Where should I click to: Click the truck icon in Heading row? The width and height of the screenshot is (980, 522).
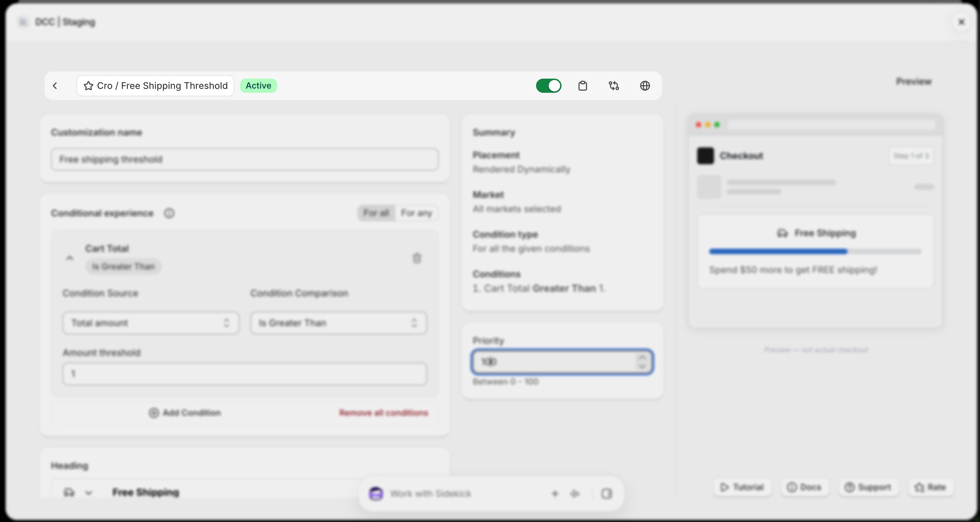69,492
